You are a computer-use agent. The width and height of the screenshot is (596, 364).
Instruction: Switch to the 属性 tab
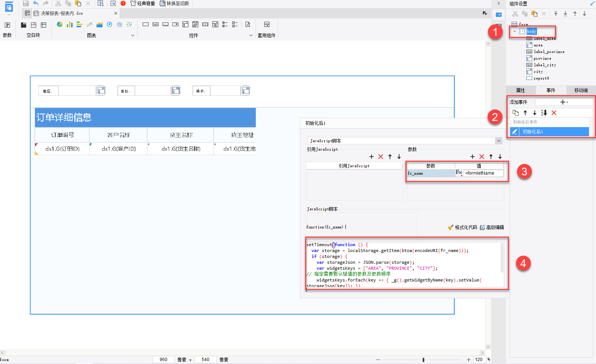point(520,90)
